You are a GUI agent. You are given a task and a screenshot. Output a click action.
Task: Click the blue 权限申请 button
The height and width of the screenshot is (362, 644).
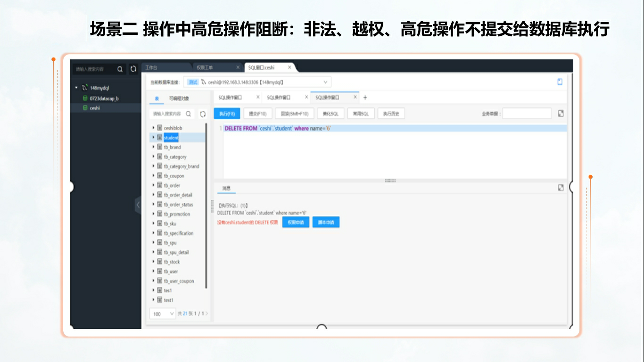(296, 222)
